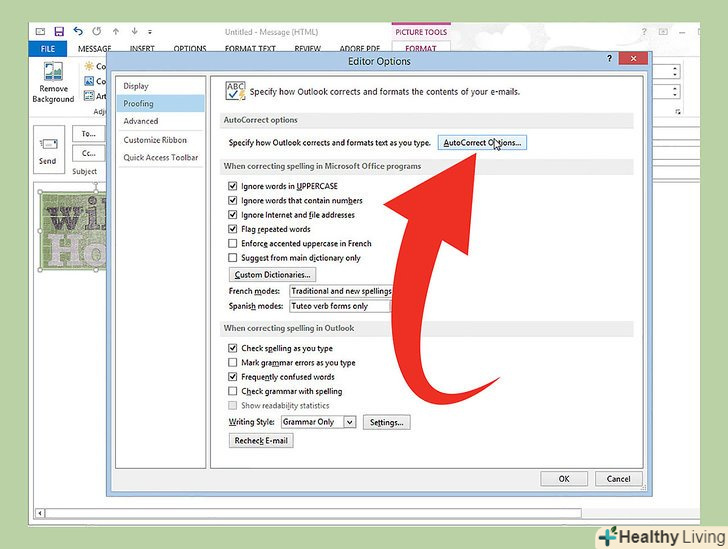The width and height of the screenshot is (728, 549).
Task: Click the AutoCorrect Options button
Action: pyautogui.click(x=482, y=143)
